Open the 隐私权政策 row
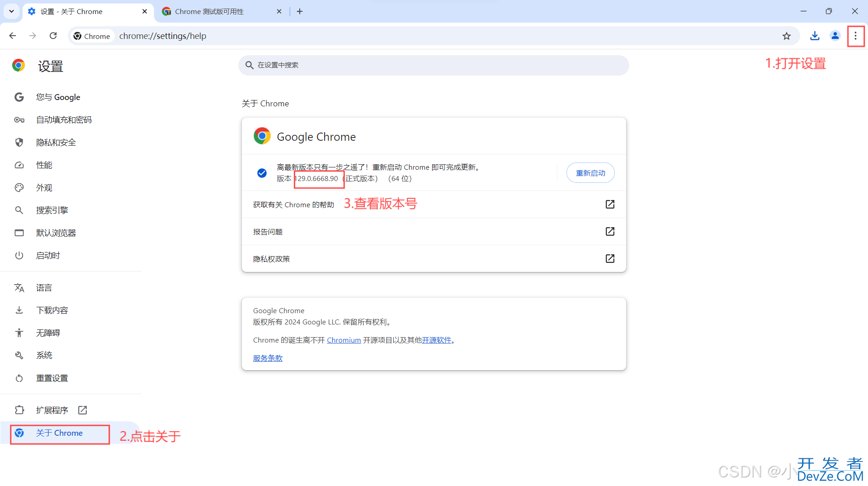868x486 pixels. (x=434, y=259)
